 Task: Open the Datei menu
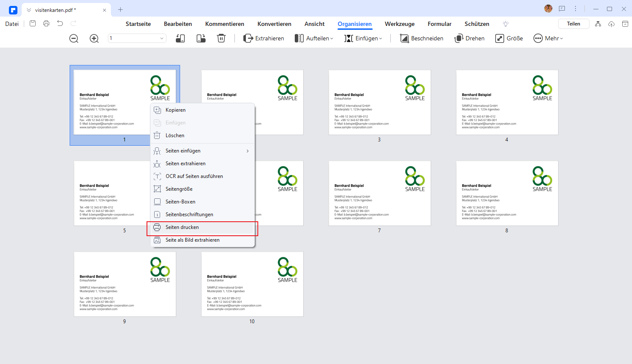(x=12, y=24)
